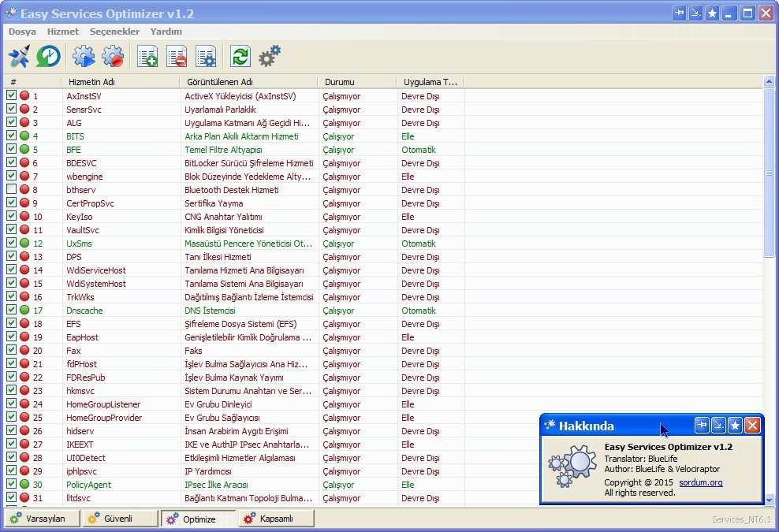Sort by Görüntülenen Adı column header

coord(248,82)
